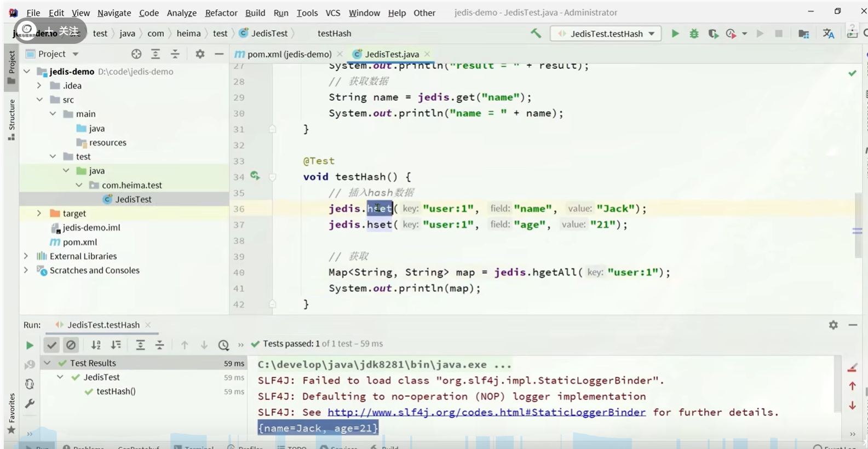Screen dimensions: 868x449
Task: Run JedisTest.testHash with the green play button
Action: tap(675, 33)
